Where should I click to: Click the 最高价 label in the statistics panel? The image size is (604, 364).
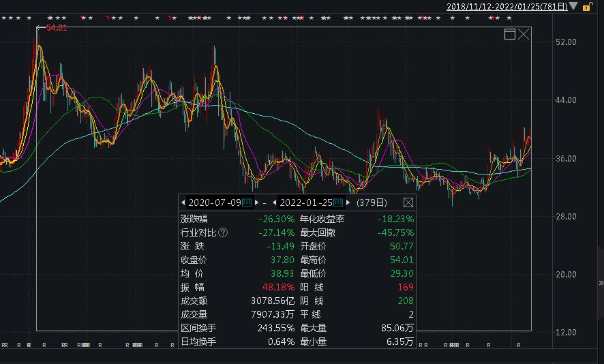point(313,260)
